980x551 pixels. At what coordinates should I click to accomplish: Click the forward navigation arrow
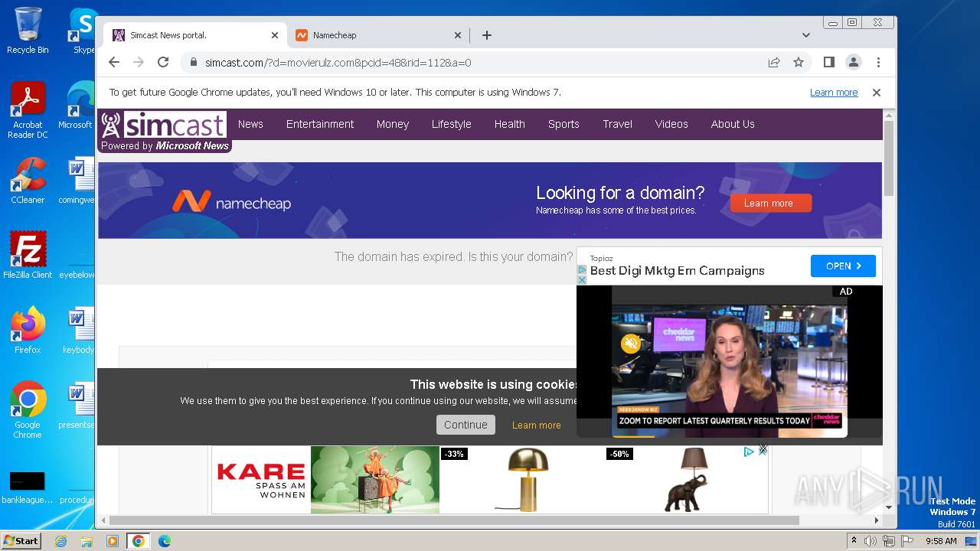[139, 62]
